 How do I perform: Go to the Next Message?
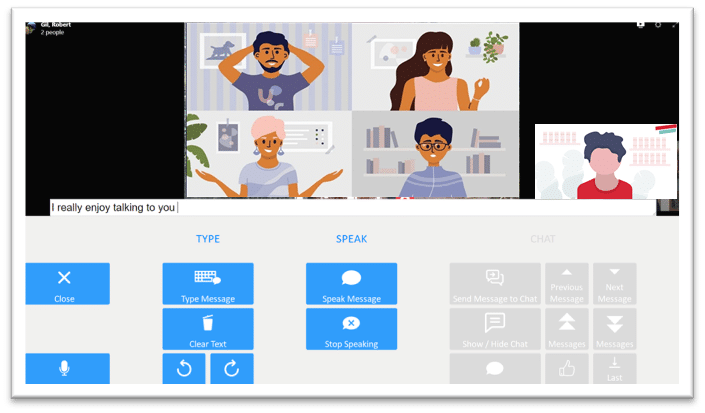pos(614,284)
